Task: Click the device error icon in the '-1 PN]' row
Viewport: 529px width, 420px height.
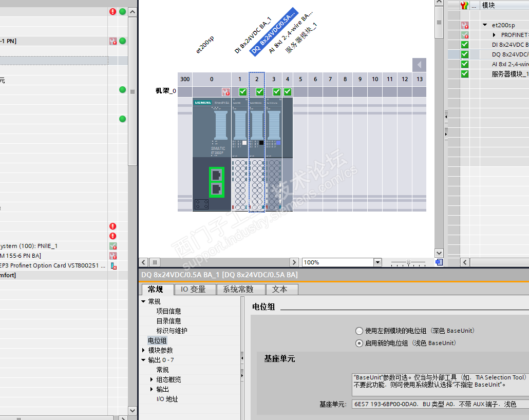Action: point(112,41)
